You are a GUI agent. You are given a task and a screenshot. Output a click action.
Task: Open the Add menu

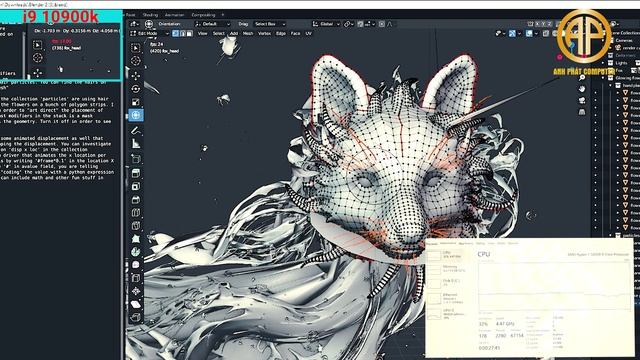point(233,33)
